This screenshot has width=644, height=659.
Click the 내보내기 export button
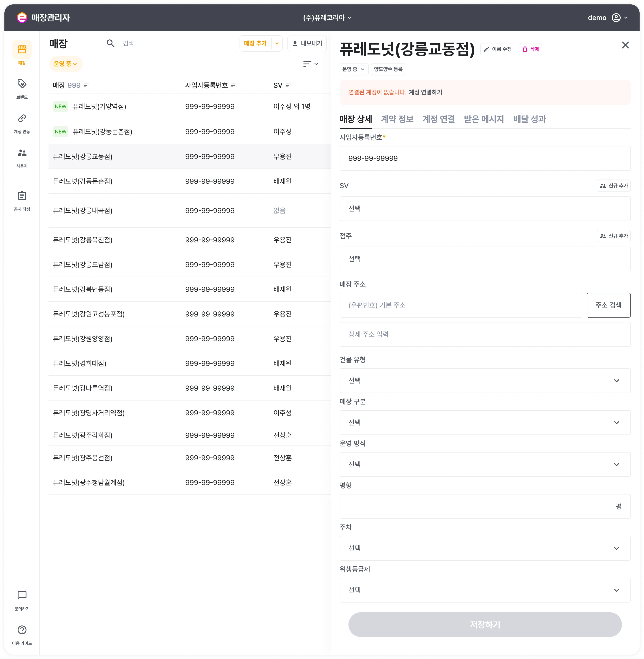coord(307,43)
